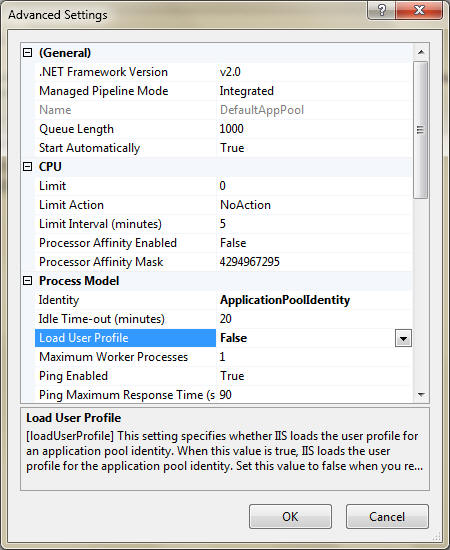Click the Queue Length value 1000
450x550 pixels.
pyautogui.click(x=231, y=129)
